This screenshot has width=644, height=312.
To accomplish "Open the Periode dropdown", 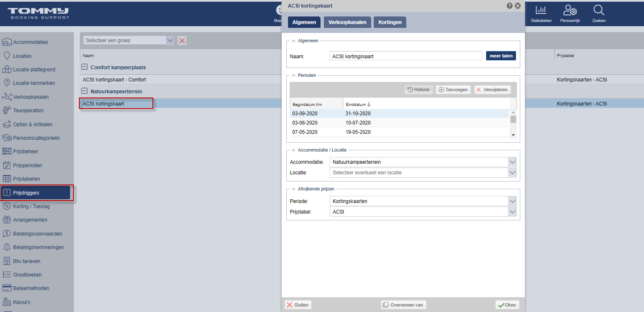I will point(512,201).
